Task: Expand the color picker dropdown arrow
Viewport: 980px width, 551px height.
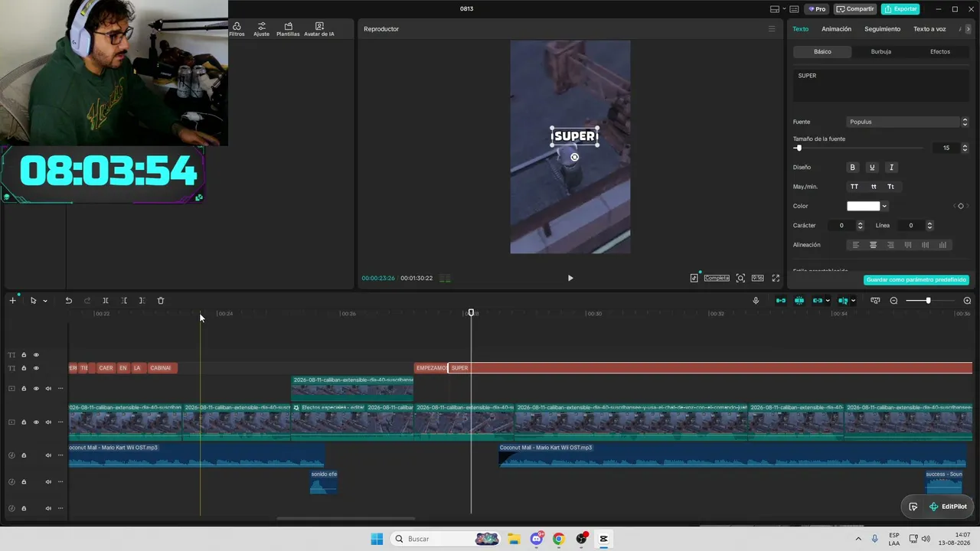Action: (x=884, y=206)
